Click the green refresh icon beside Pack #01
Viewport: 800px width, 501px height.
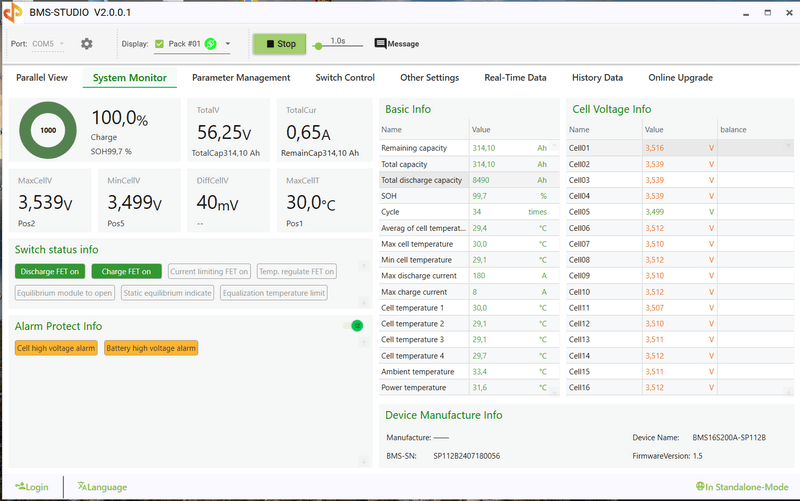point(211,44)
